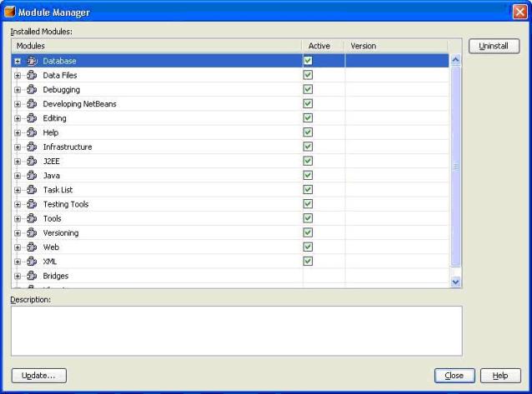The image size is (532, 394).
Task: Click the Database module puzzle icon
Action: [x=33, y=61]
